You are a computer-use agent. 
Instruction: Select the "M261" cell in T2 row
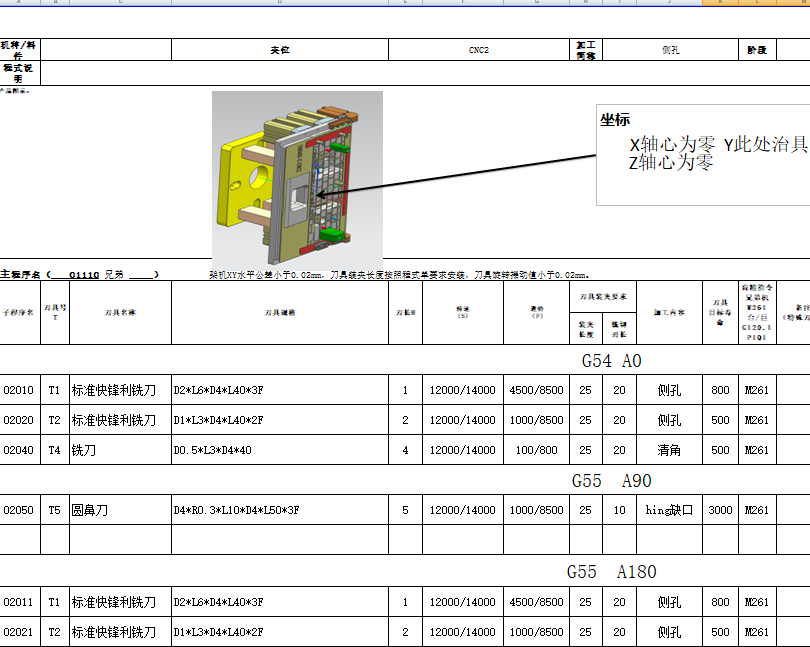(757, 420)
